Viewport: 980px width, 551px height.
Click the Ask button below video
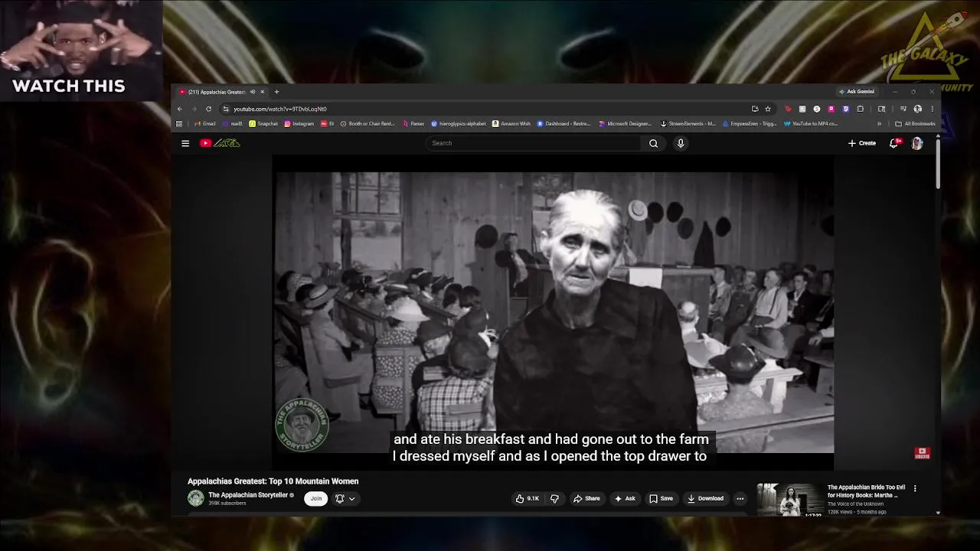click(625, 498)
